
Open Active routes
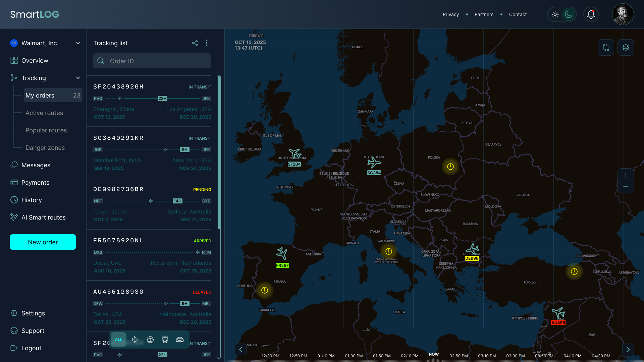click(44, 113)
